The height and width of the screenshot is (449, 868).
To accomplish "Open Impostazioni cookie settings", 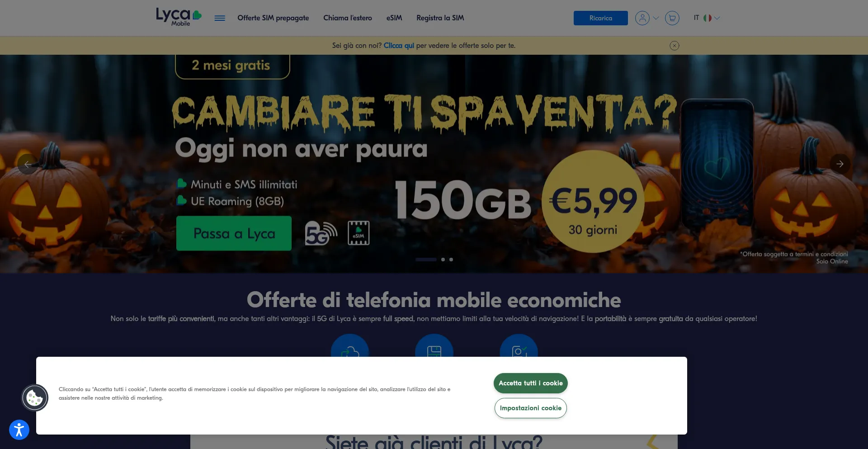I will 531,408.
